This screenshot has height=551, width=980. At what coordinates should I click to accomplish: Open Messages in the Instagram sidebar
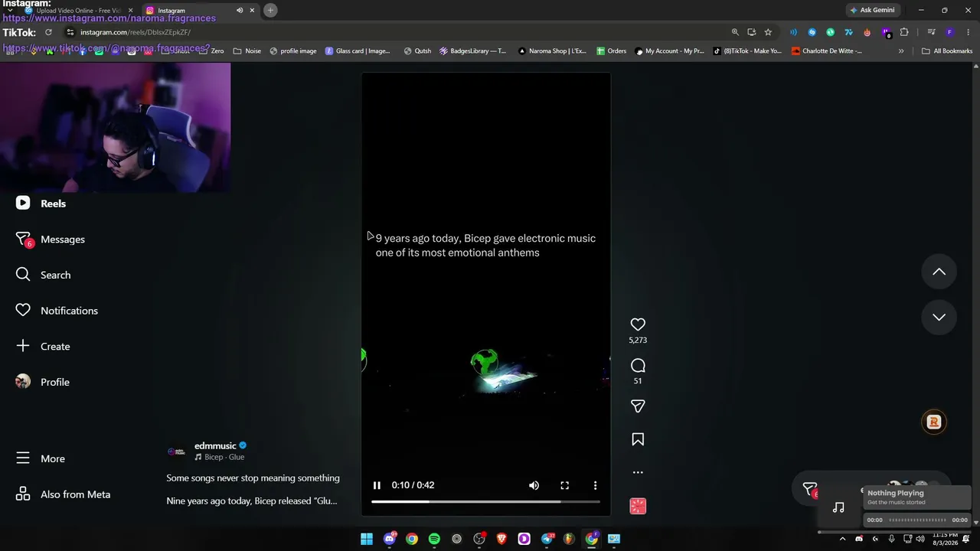pos(51,240)
